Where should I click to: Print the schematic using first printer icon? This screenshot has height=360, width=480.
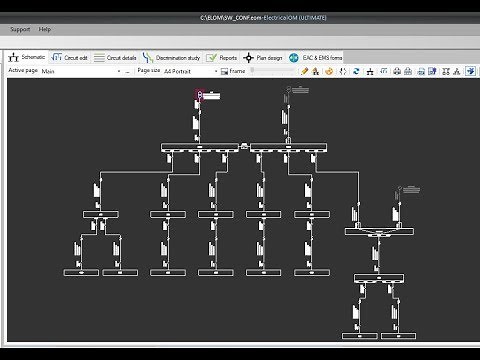click(397, 71)
